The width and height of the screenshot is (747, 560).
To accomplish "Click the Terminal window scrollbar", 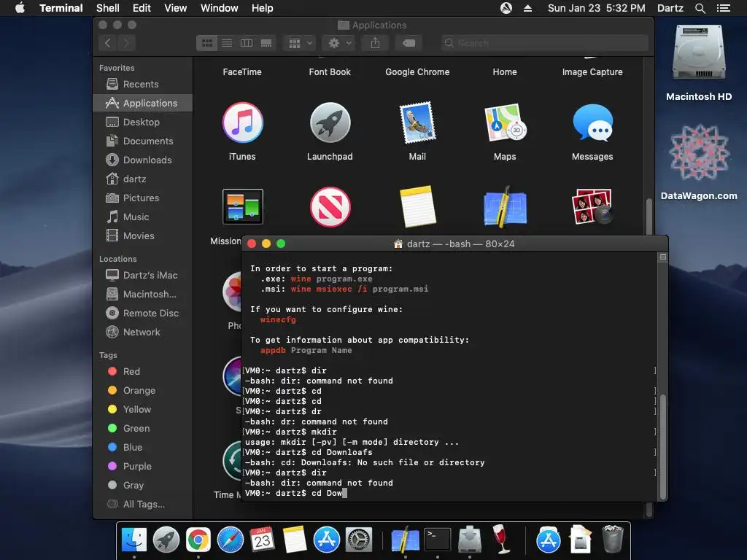I will point(662,447).
